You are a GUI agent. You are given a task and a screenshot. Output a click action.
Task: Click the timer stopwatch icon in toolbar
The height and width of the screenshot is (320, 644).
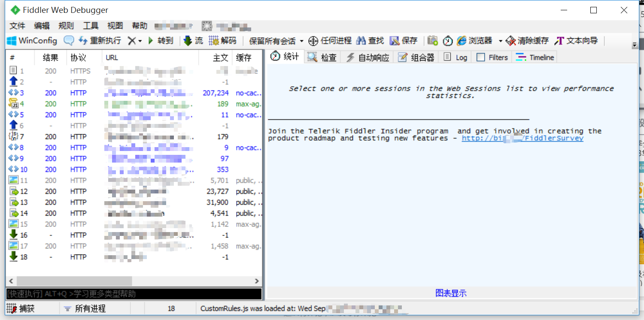point(448,41)
